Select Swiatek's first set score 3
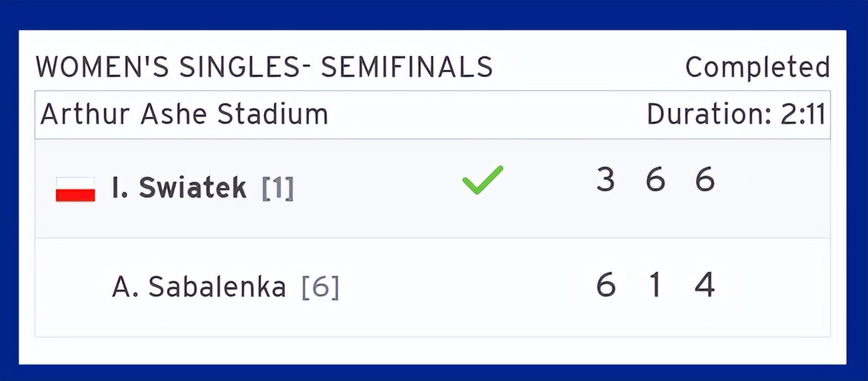The width and height of the screenshot is (868, 381). point(605,180)
